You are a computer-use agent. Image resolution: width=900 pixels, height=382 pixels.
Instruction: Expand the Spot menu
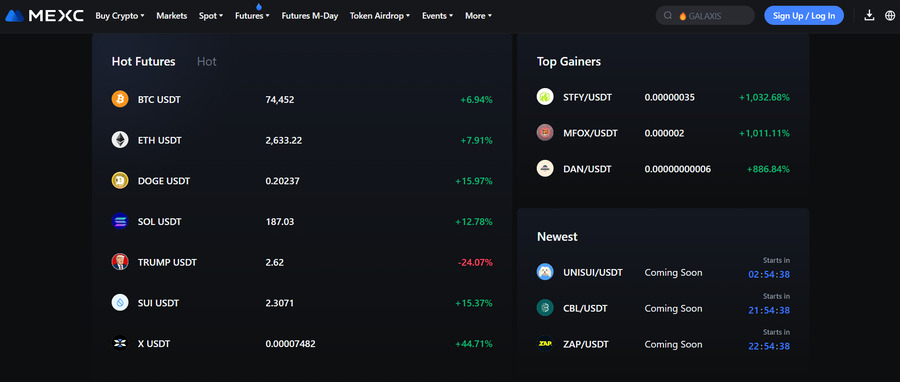point(211,15)
